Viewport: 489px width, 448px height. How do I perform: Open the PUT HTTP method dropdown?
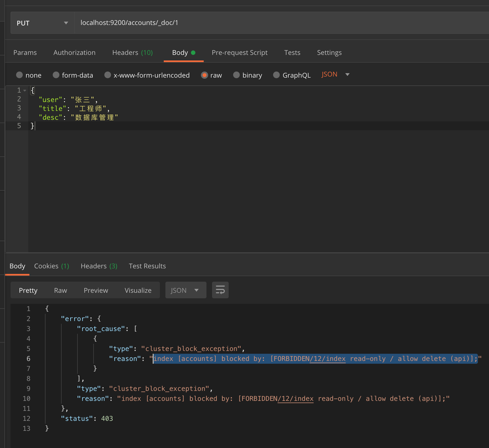click(x=42, y=23)
